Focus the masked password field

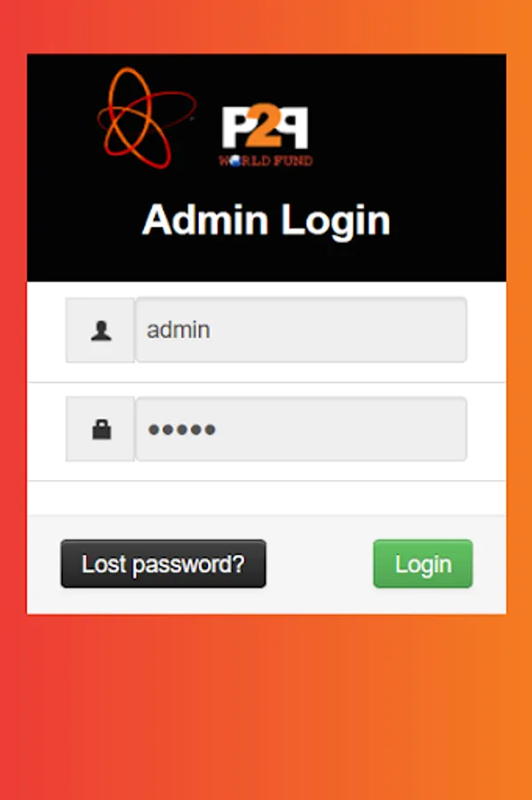click(301, 429)
